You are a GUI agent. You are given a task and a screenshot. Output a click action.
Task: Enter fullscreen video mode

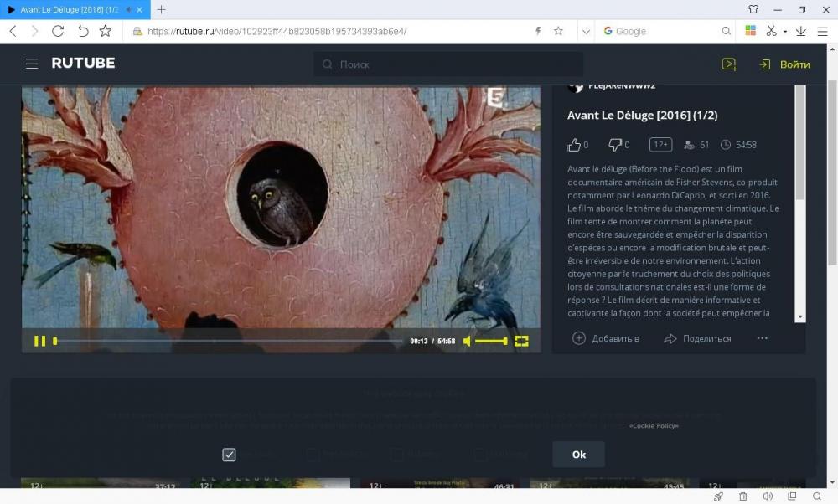521,341
